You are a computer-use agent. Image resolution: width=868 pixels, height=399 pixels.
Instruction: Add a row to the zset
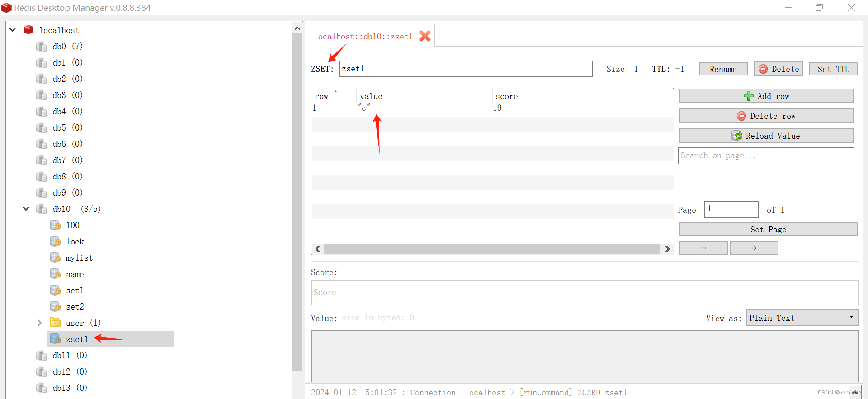point(766,96)
